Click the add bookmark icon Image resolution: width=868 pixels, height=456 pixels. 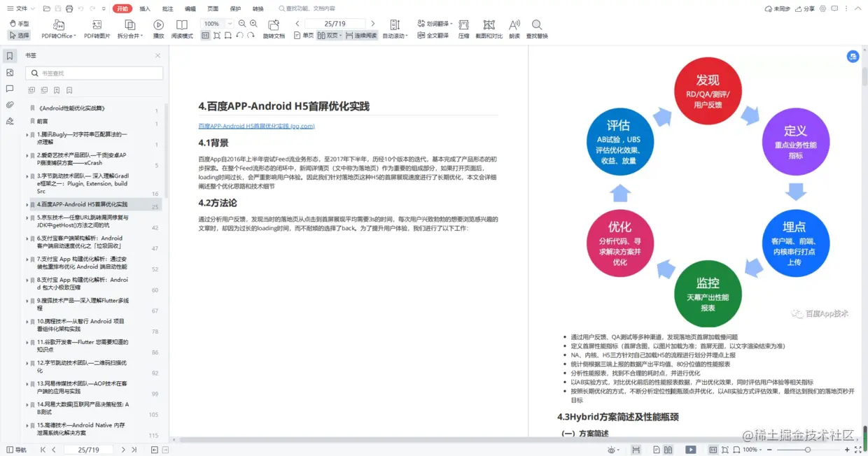[57, 90]
